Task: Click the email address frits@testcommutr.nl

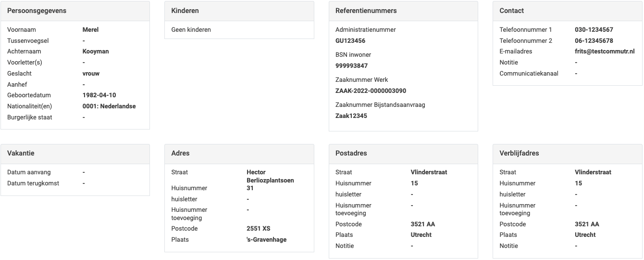Action: coord(605,52)
